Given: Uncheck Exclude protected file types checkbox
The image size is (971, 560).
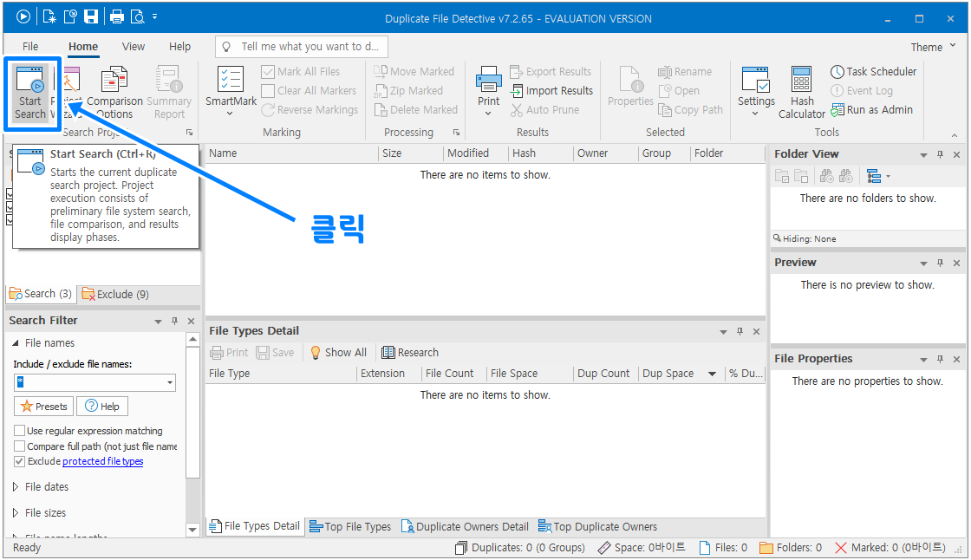Looking at the screenshot, I should tap(20, 461).
